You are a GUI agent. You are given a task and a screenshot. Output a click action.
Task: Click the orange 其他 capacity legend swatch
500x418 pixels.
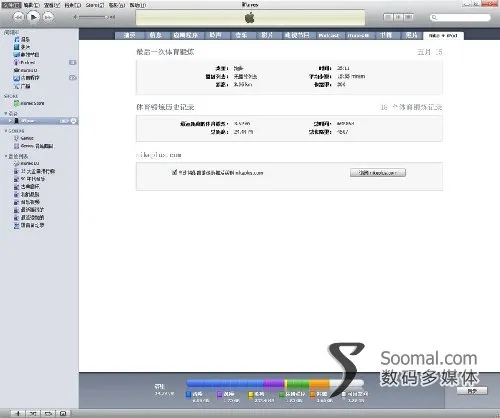tap(313, 394)
